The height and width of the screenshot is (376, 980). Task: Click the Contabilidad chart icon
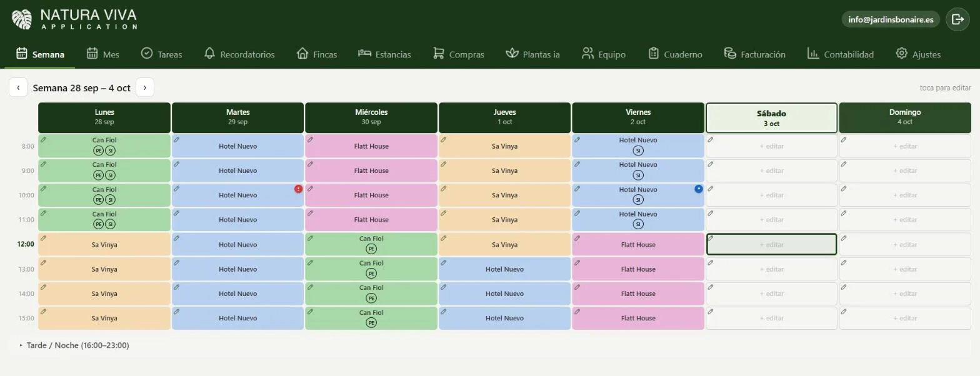[813, 54]
